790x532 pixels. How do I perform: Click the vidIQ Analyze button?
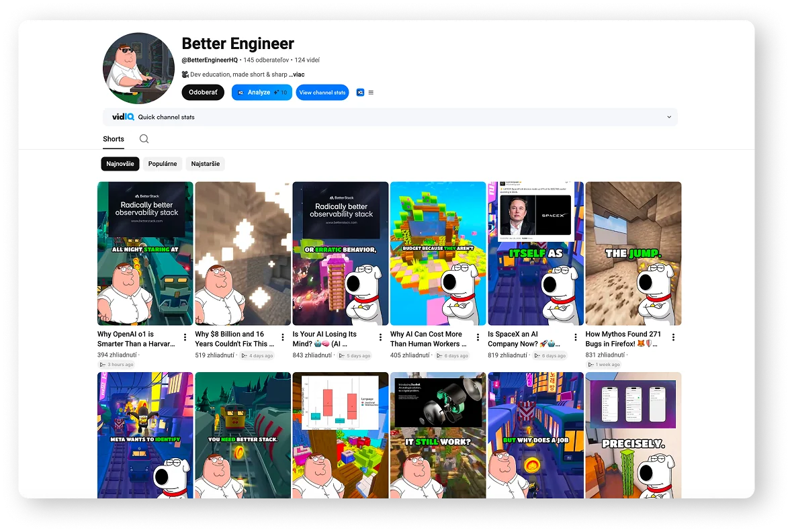coord(262,92)
